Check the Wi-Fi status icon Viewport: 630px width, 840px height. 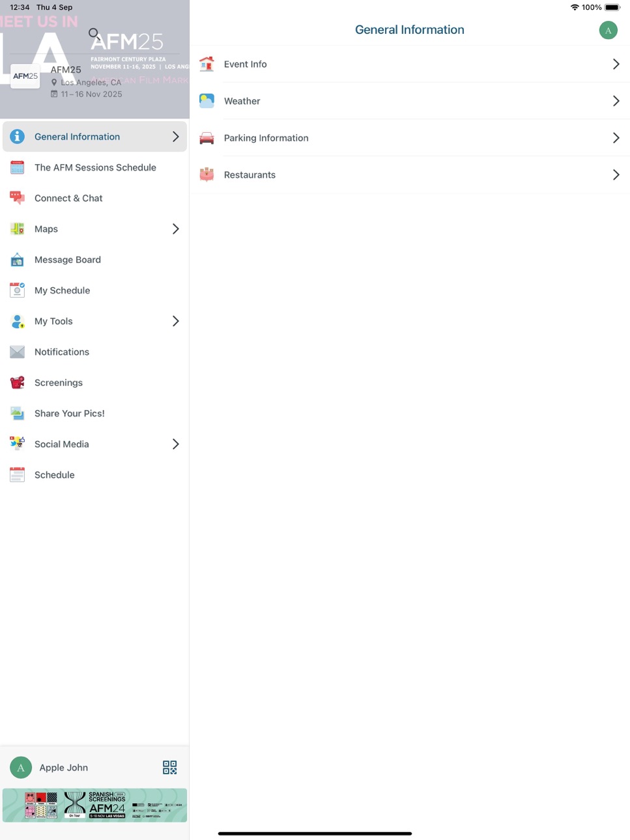(x=575, y=7)
